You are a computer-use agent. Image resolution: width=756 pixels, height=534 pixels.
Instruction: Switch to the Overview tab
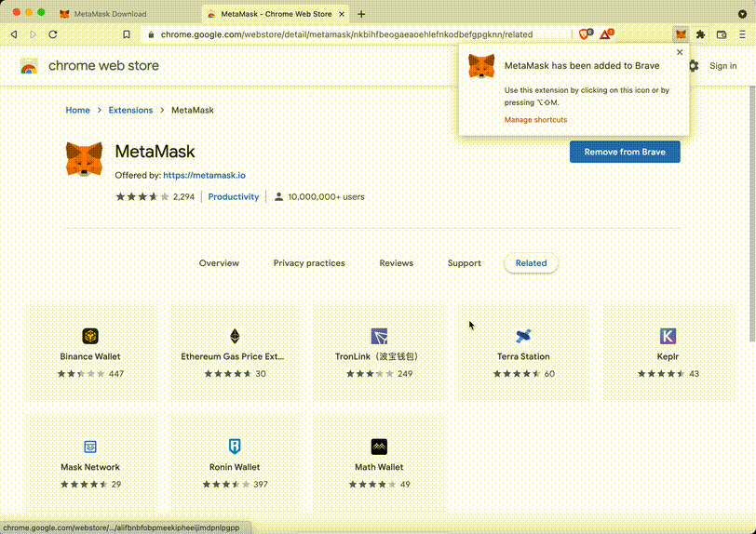[x=219, y=263]
